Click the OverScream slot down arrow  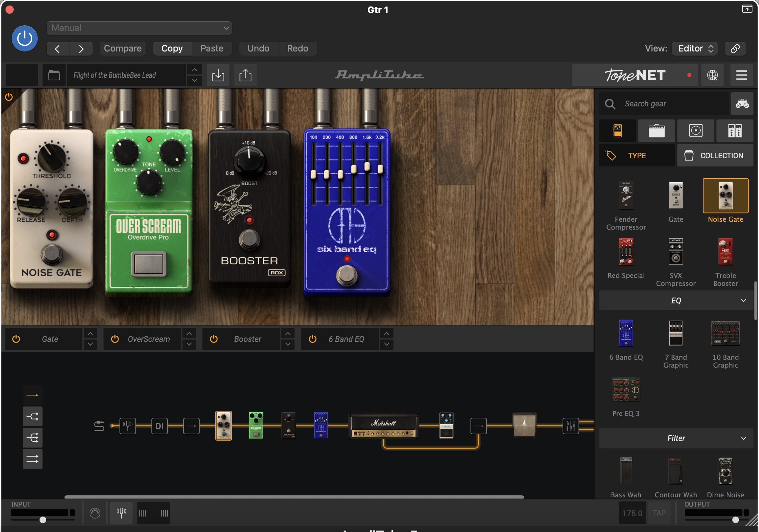pos(189,344)
